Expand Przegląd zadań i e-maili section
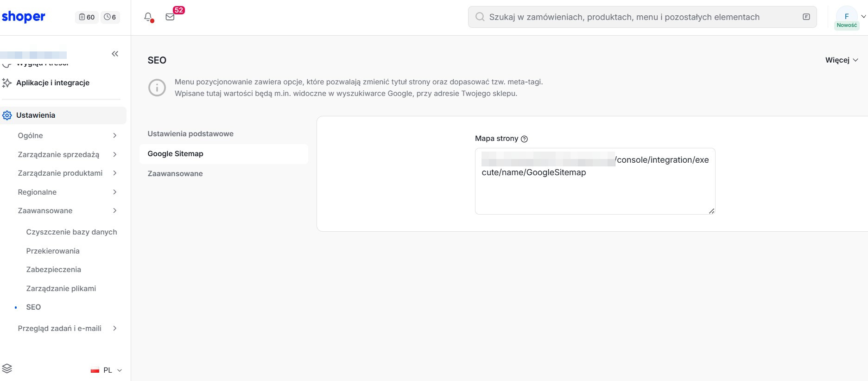 point(68,328)
